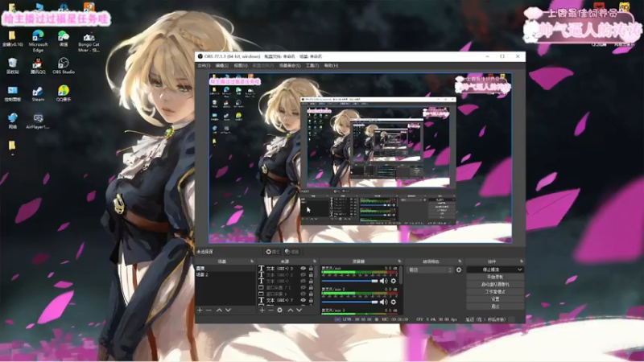
Task: Open the 麦克风/Aux 2 channel settings gear
Action: click(394, 302)
